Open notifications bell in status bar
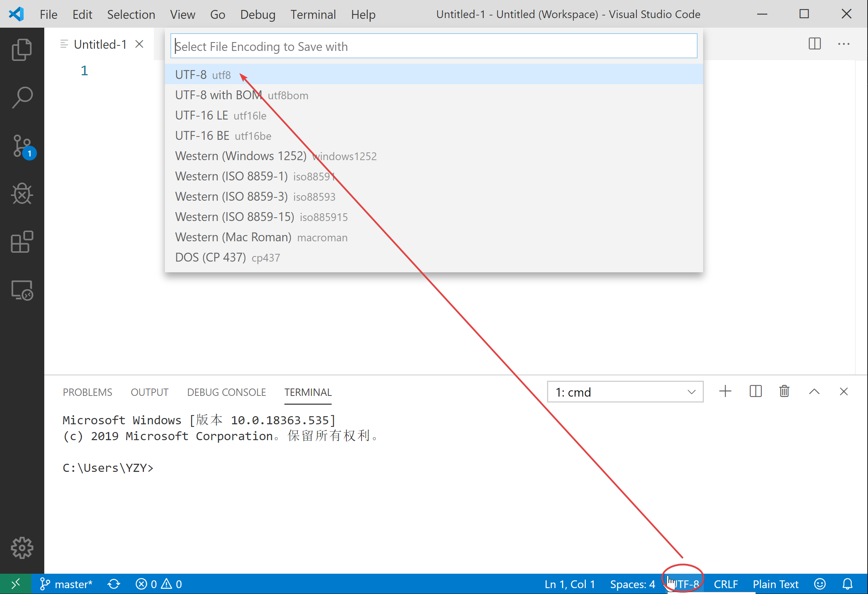868x594 pixels. [847, 584]
